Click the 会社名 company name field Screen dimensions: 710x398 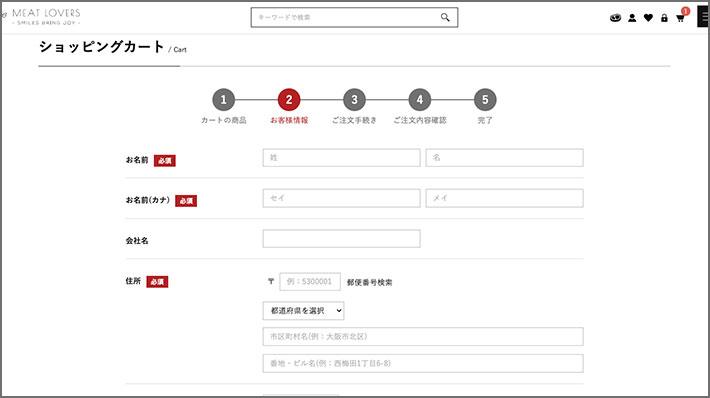(341, 239)
